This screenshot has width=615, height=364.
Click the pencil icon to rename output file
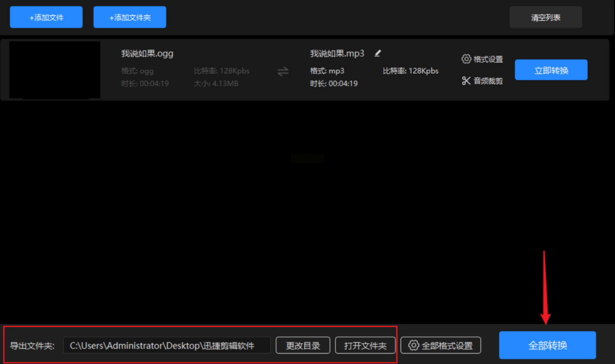coord(378,54)
